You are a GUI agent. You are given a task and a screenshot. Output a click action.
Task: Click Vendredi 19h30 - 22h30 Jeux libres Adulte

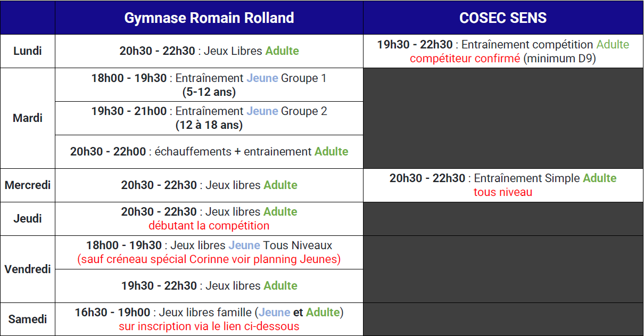point(209,286)
